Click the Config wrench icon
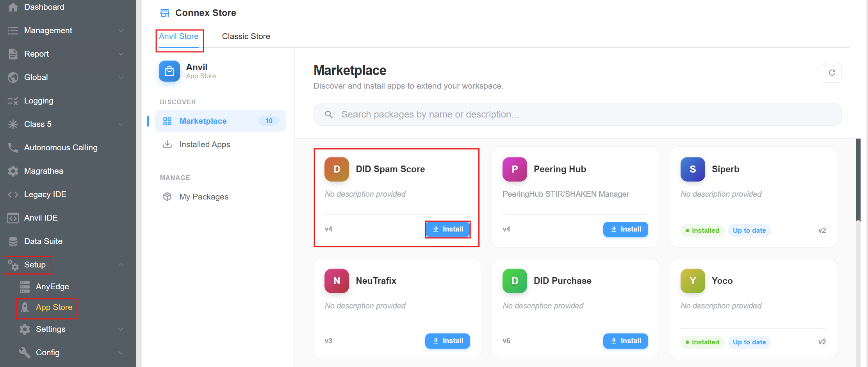 point(25,353)
